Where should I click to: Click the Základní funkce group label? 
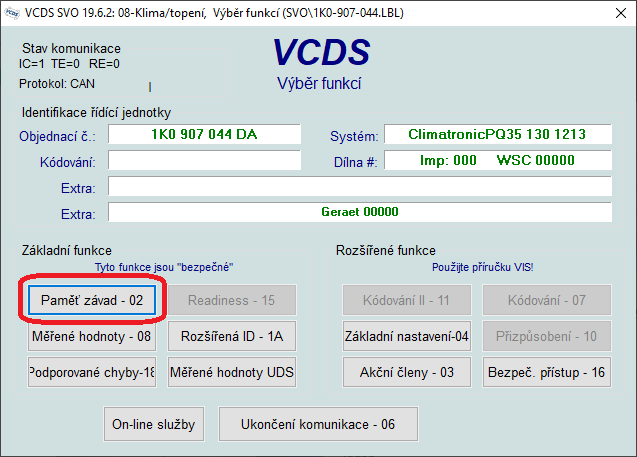[x=67, y=250]
